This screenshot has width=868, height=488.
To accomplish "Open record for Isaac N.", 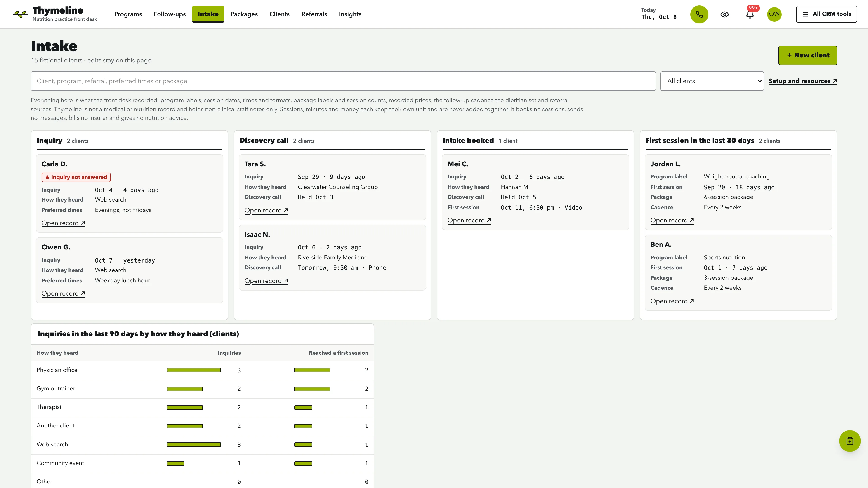I will point(266,281).
